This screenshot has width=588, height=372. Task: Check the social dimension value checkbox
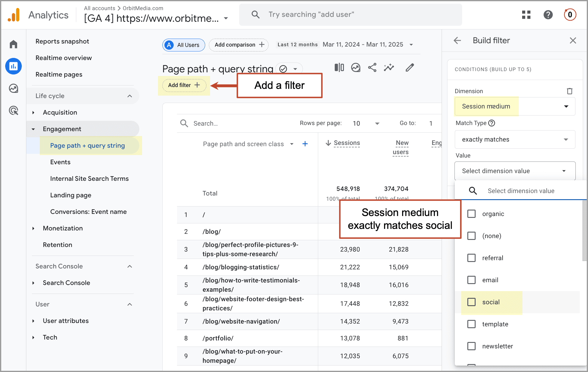[472, 302]
